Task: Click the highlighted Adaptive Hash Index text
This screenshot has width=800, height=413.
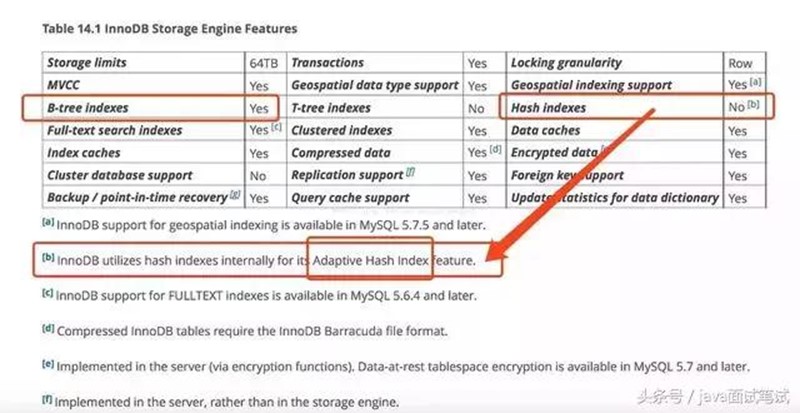Action: pyautogui.click(x=370, y=262)
